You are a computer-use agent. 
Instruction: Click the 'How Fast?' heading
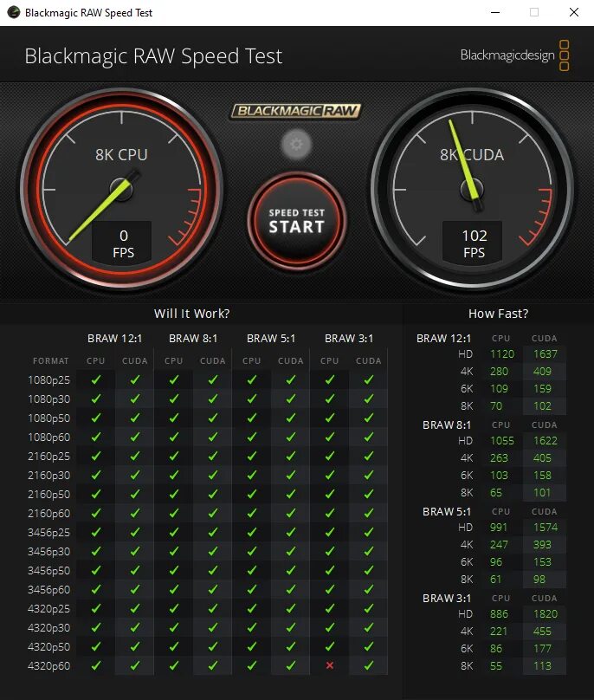coord(498,314)
